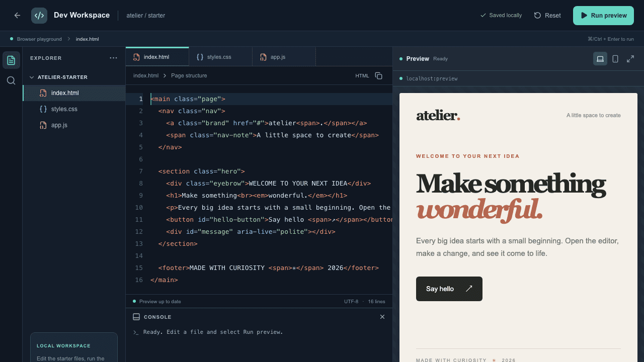
Task: Switch to the styles.css editor tab
Action: point(220,57)
